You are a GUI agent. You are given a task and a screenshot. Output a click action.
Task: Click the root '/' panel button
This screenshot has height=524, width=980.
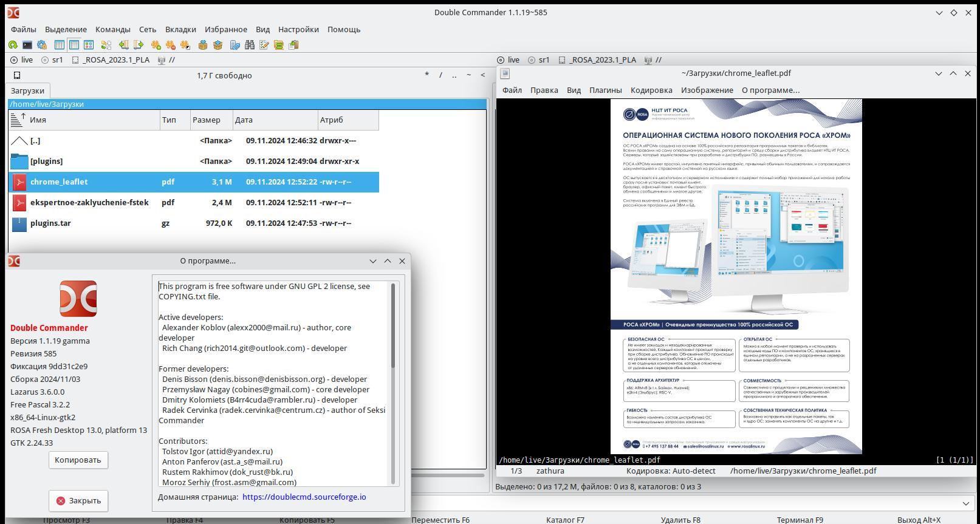[440, 75]
